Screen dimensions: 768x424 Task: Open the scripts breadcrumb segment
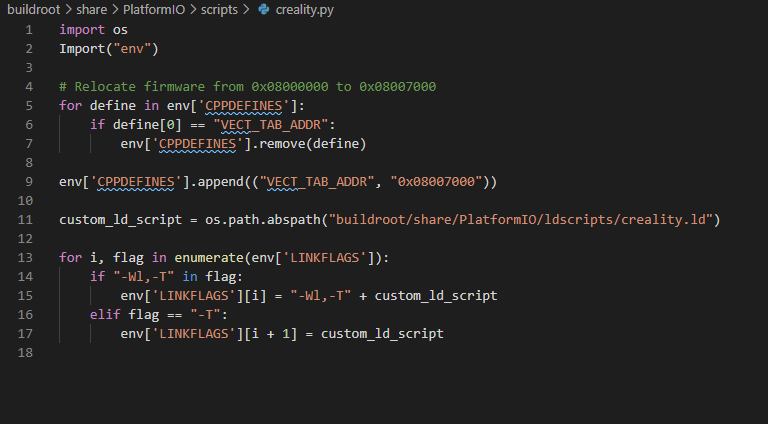coord(219,9)
